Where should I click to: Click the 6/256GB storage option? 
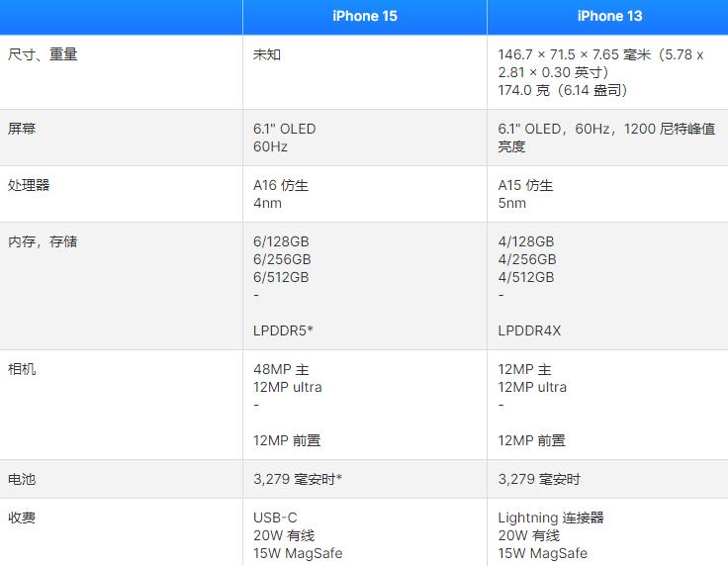(x=282, y=259)
